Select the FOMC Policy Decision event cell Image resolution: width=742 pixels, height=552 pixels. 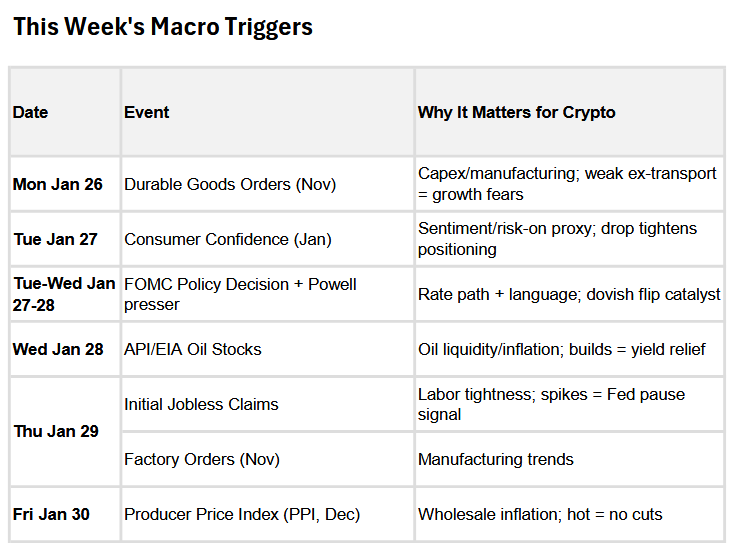(240, 294)
